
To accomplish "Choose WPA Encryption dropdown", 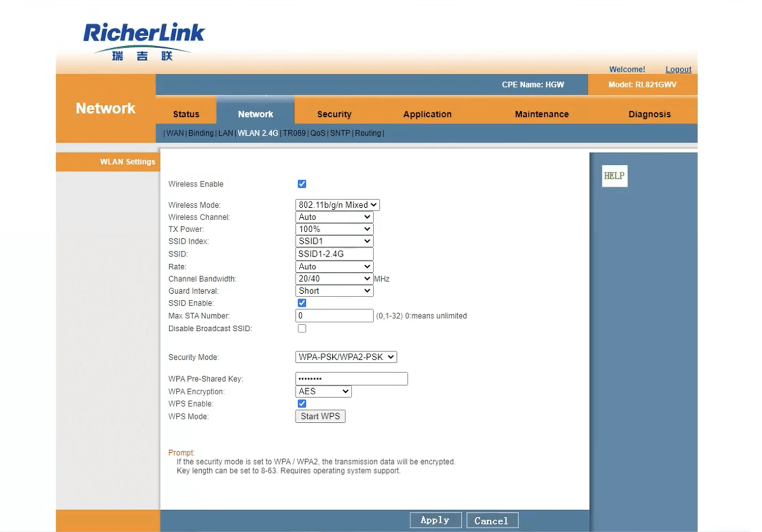I will tap(323, 391).
